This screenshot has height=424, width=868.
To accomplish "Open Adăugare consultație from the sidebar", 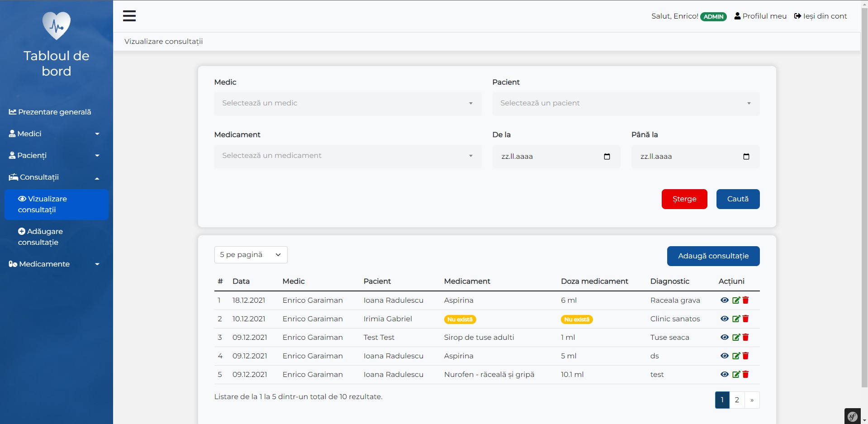I will 44,237.
